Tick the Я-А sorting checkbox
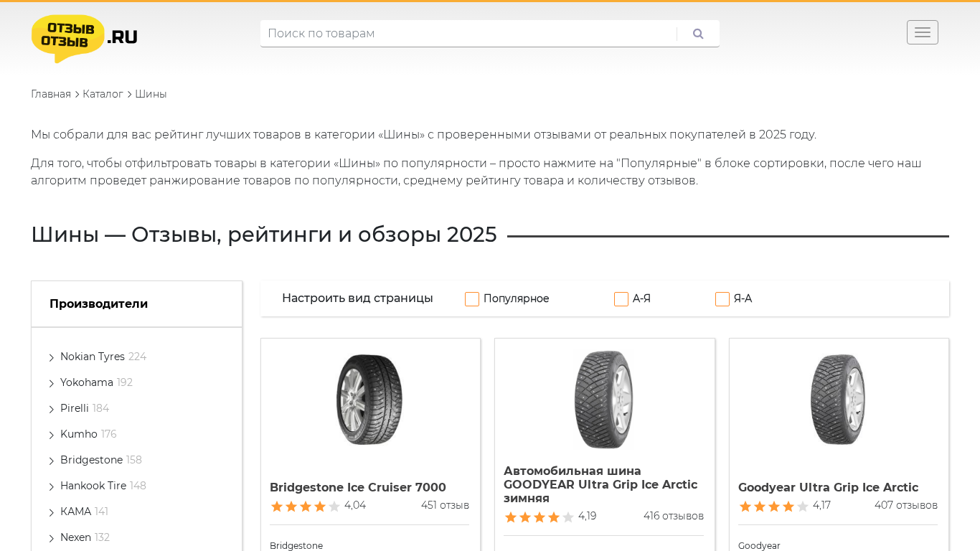The width and height of the screenshot is (980, 551). (x=722, y=299)
